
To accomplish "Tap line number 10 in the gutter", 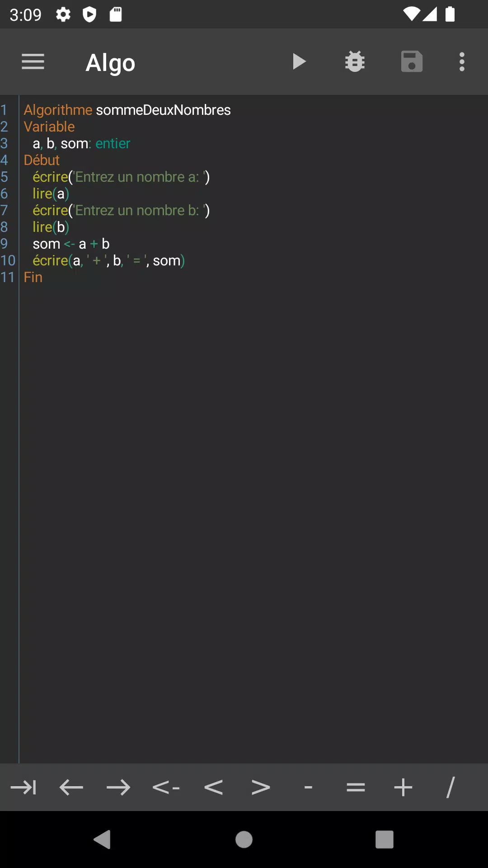I will pyautogui.click(x=8, y=260).
